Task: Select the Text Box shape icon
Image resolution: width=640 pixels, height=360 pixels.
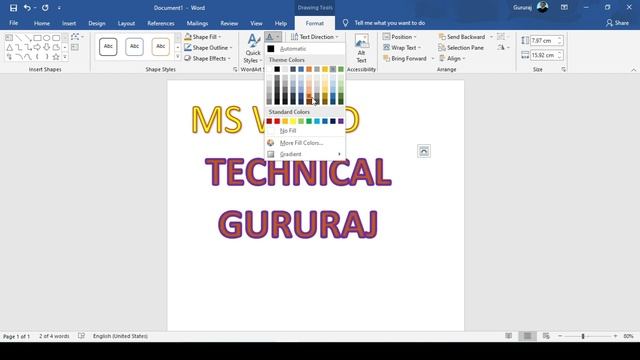Action: 9,38
